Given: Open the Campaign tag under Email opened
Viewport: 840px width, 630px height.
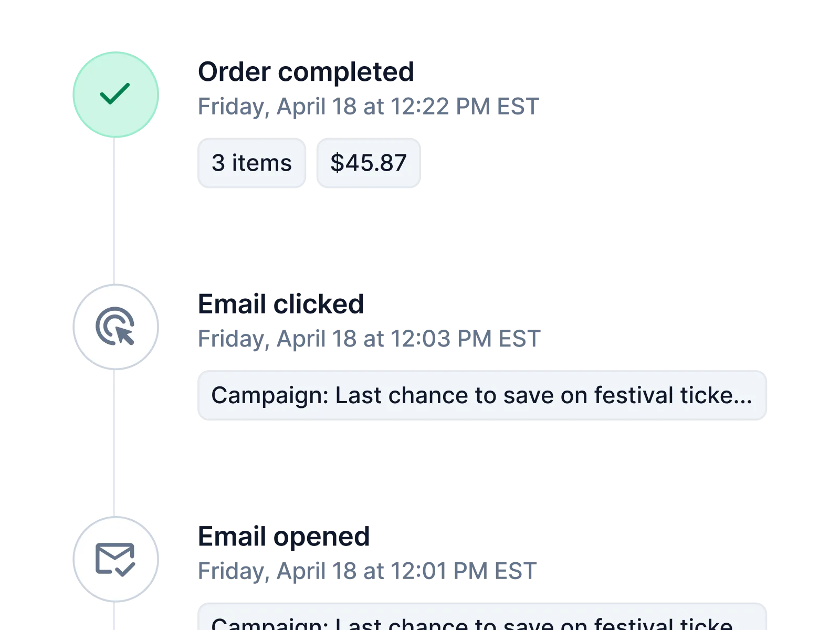Looking at the screenshot, I should point(482,621).
